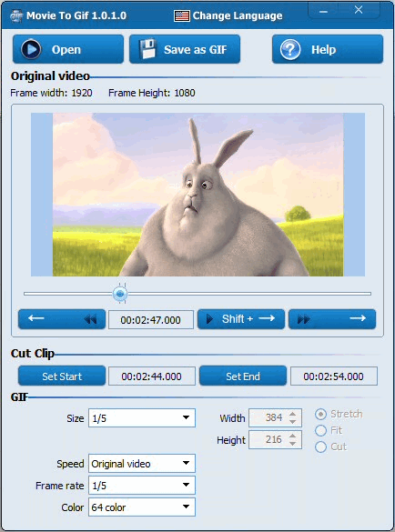This screenshot has height=532, width=395.
Task: Click the Open button with play icon
Action: pos(68,49)
